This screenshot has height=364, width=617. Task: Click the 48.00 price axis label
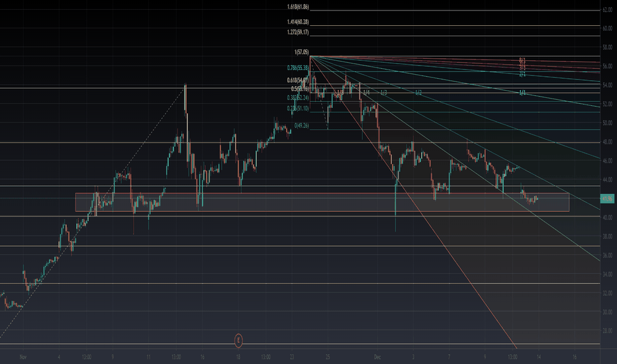click(607, 142)
